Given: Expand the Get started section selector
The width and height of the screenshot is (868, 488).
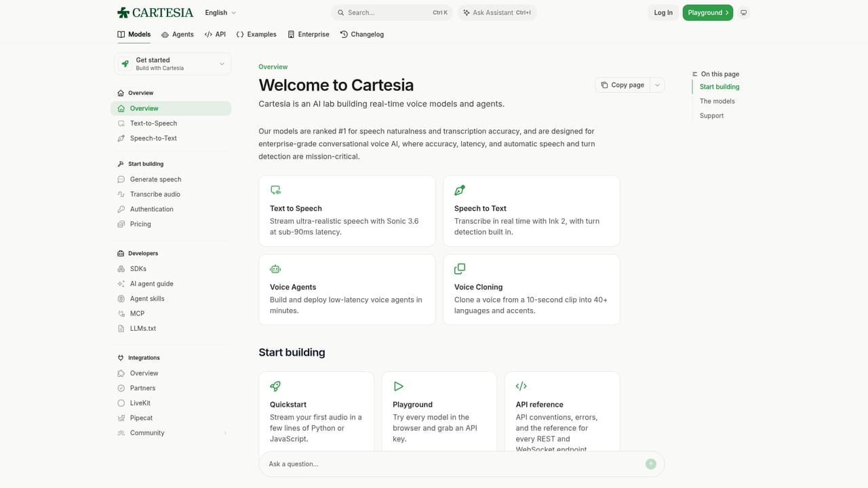Looking at the screenshot, I should click(173, 64).
